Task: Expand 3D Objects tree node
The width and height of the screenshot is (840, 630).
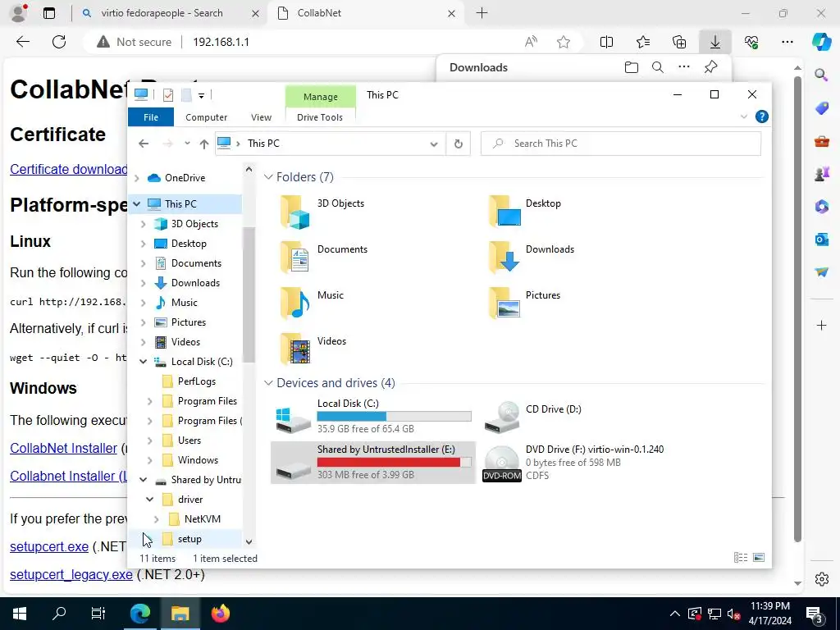Action: (x=143, y=224)
